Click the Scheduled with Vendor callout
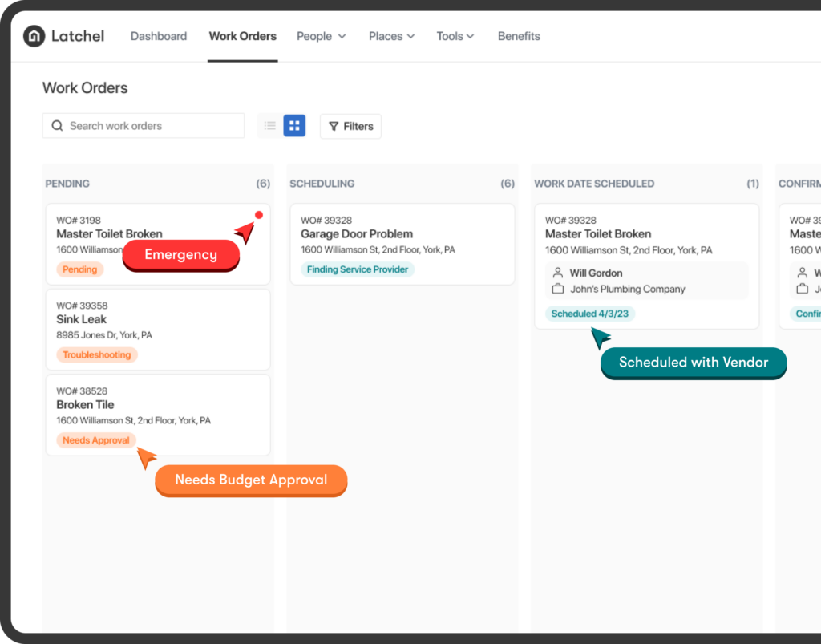Viewport: 821px width, 644px height. (x=693, y=363)
